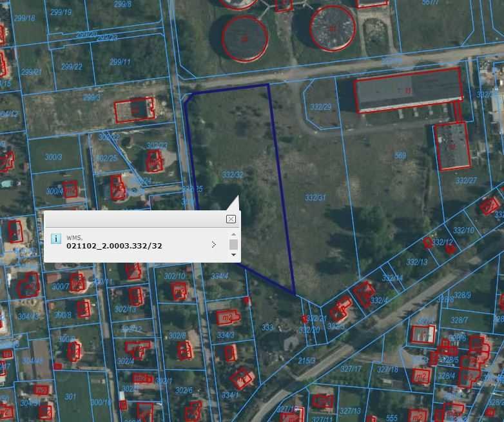Select parcel 215/3 road plot
Screen dimensions: 504x422
click(x=305, y=361)
